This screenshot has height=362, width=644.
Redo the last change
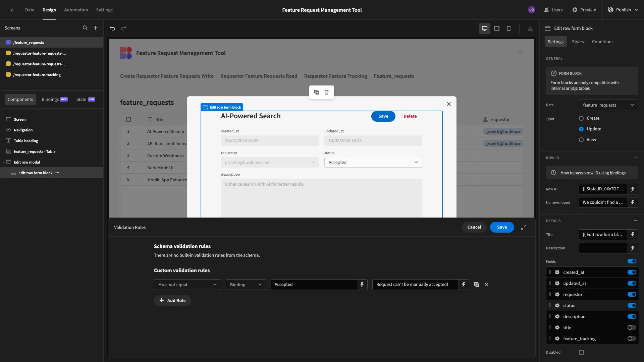point(123,28)
